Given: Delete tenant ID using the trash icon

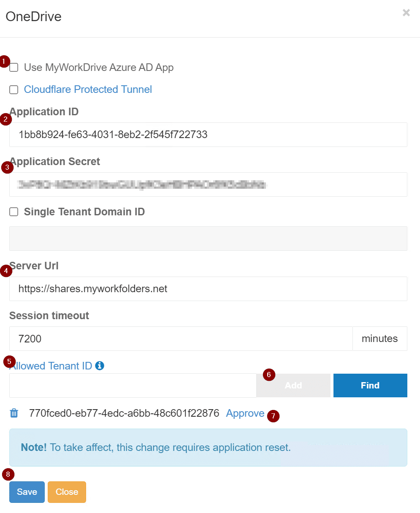Looking at the screenshot, I should point(14,413).
